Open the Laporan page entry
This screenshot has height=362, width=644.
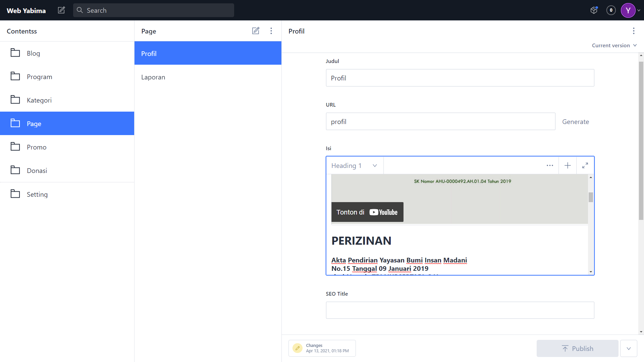pyautogui.click(x=153, y=77)
